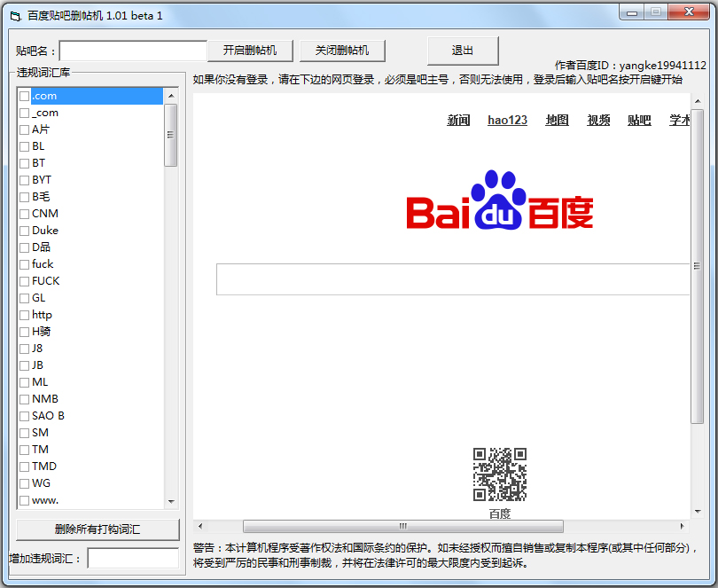The width and height of the screenshot is (718, 588).
Task: Tick the .com checkbox
Action: pyautogui.click(x=24, y=97)
